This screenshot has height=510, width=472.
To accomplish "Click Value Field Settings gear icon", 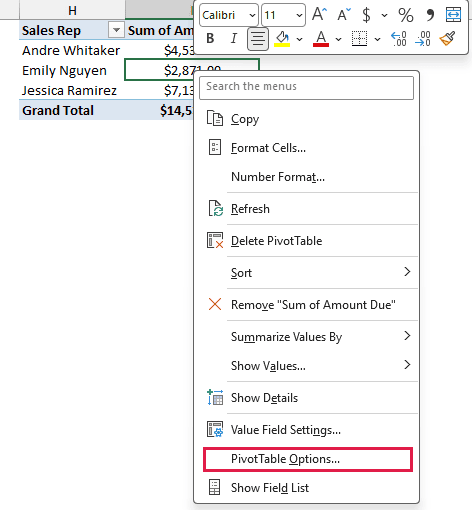I will (215, 429).
